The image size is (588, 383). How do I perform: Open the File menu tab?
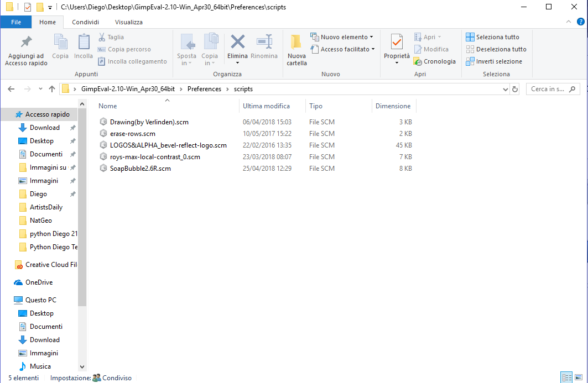point(16,22)
